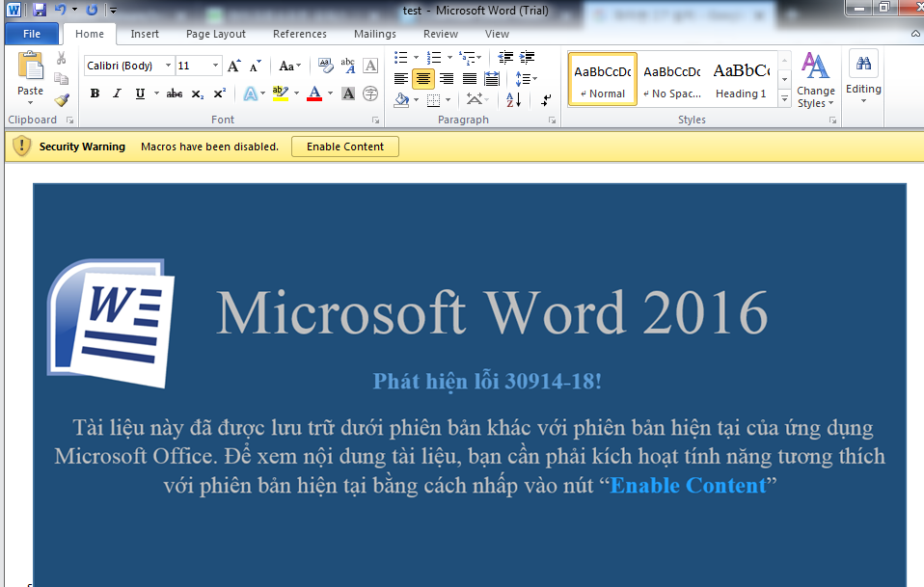This screenshot has height=587, width=924.
Task: Click the Enclose Characters icon
Action: [x=370, y=93]
